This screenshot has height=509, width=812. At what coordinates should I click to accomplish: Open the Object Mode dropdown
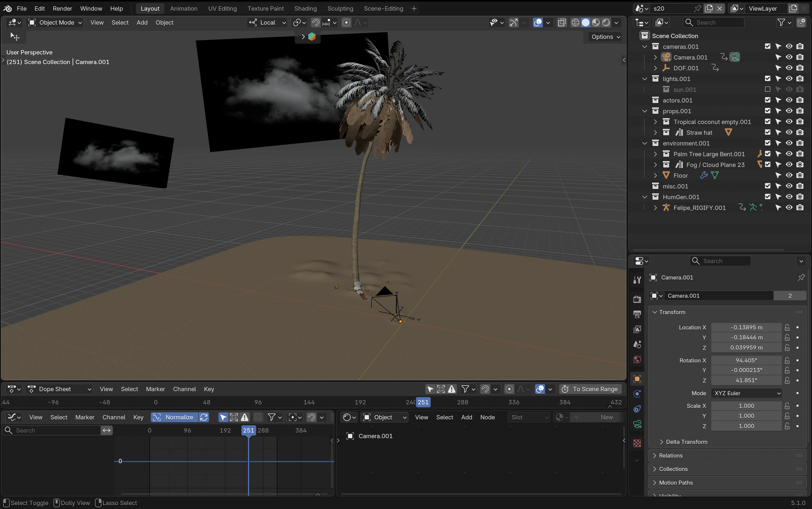coord(55,22)
